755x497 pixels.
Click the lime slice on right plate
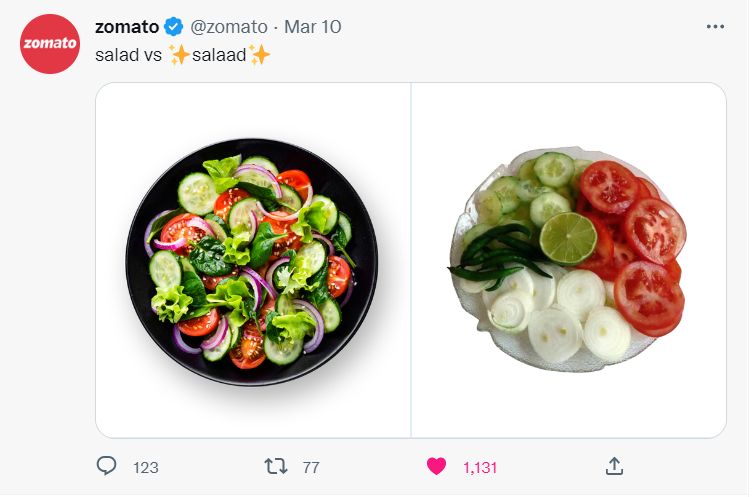point(569,239)
